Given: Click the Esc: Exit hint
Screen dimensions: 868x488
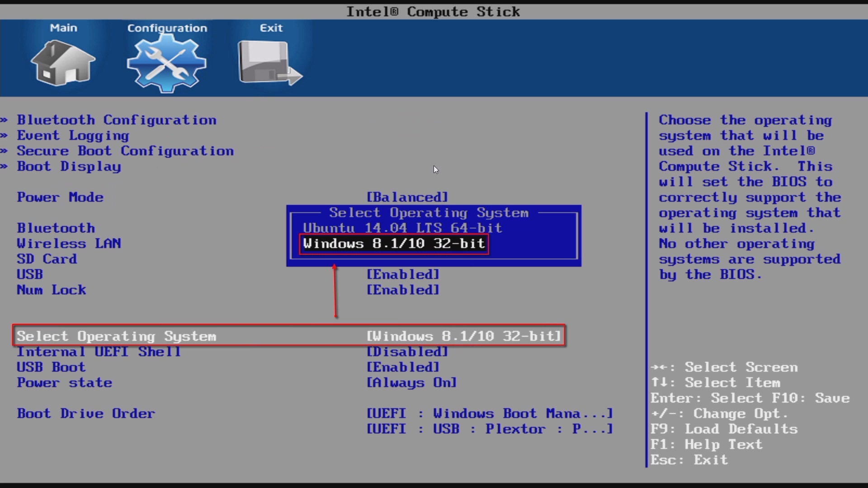Looking at the screenshot, I should pyautogui.click(x=689, y=460).
